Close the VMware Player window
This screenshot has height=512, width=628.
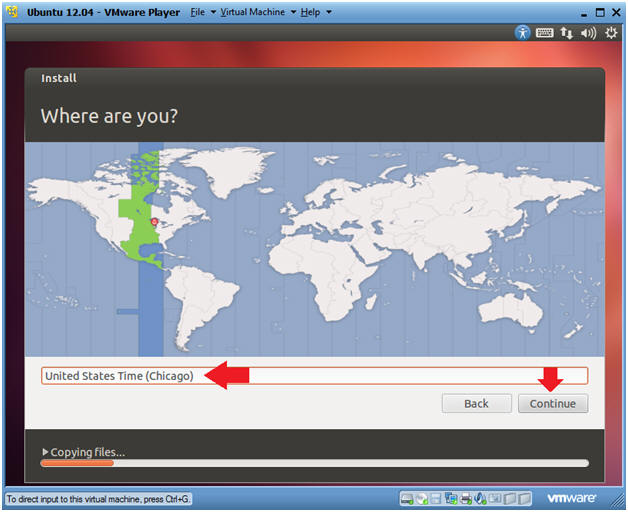[x=616, y=12]
